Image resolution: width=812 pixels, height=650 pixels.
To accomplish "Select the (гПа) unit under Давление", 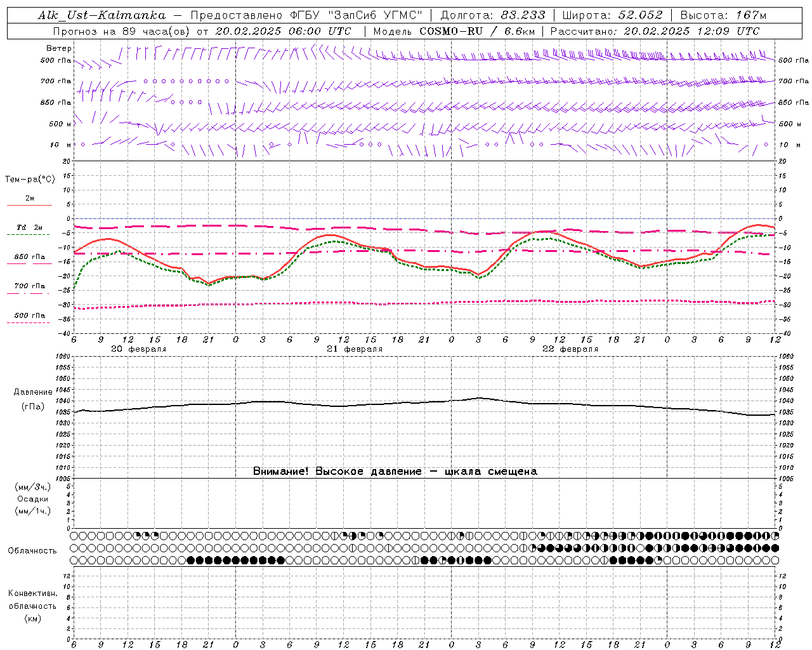I will point(33,406).
